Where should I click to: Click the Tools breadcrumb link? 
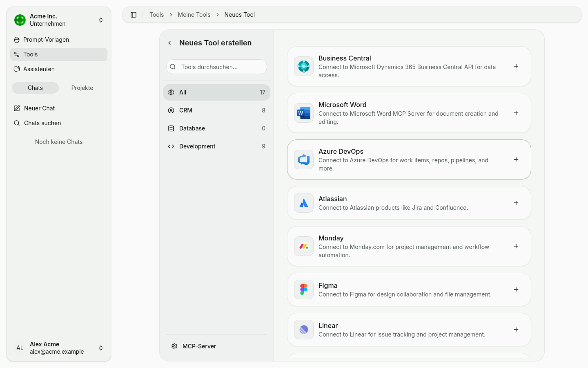(156, 15)
